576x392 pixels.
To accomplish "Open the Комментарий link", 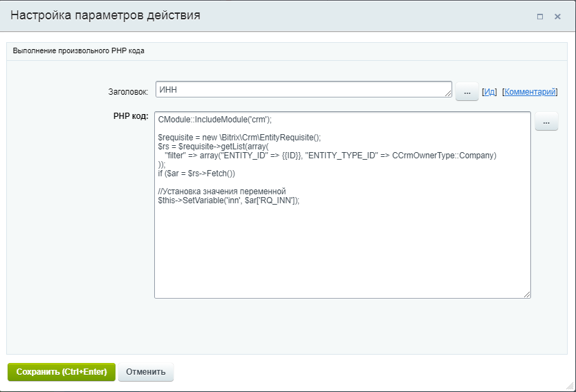I will [530, 92].
